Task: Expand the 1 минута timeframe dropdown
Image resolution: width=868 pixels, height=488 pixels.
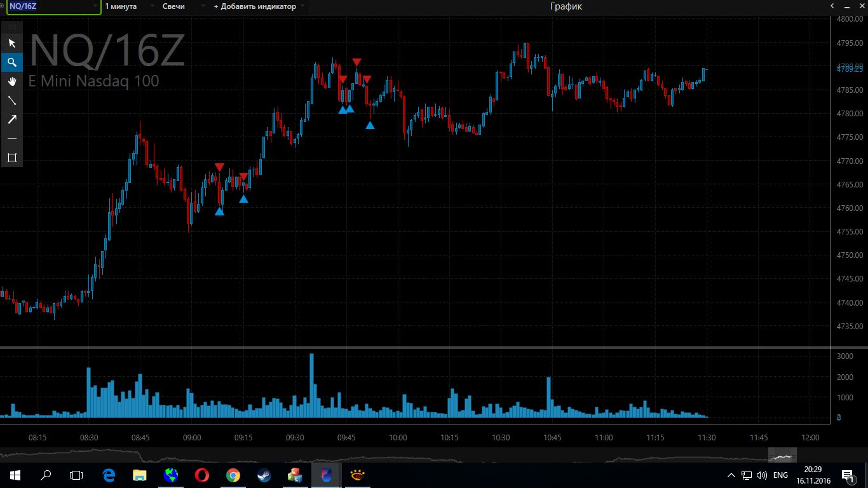Action: [x=153, y=6]
